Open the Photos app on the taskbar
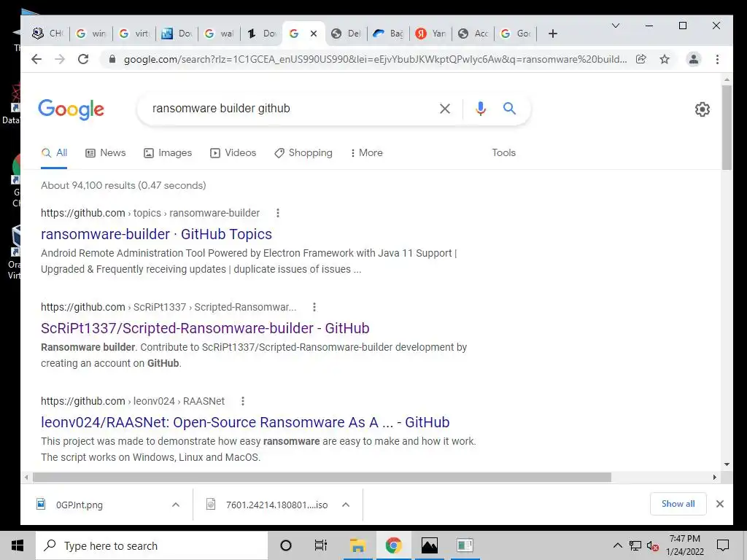Viewport: 747px width, 560px height. 429,545
